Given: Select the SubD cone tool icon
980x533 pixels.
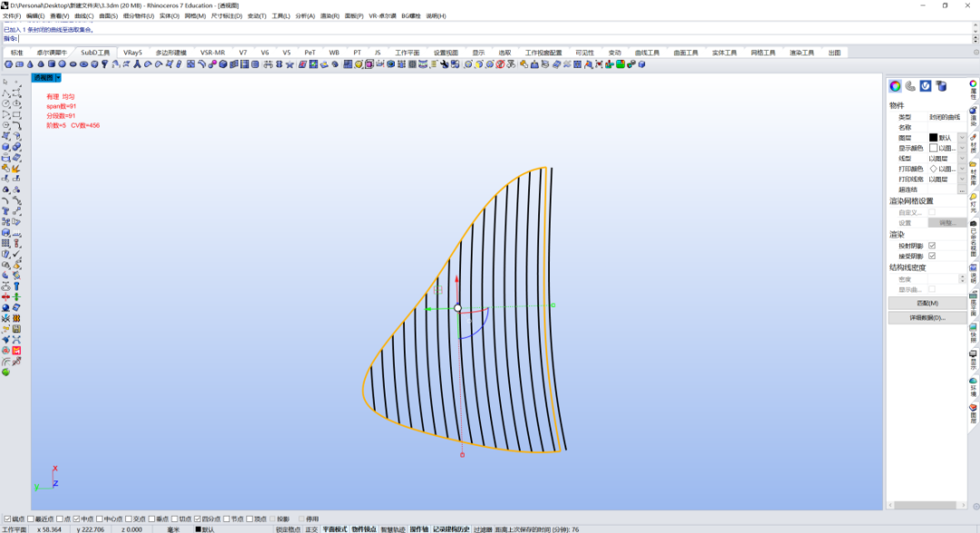Looking at the screenshot, I should point(30,64).
